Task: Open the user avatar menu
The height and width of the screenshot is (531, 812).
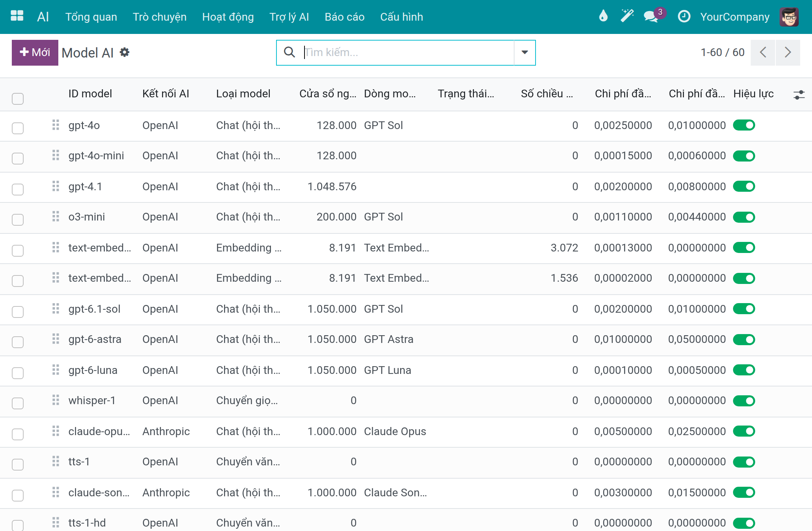Action: [789, 17]
